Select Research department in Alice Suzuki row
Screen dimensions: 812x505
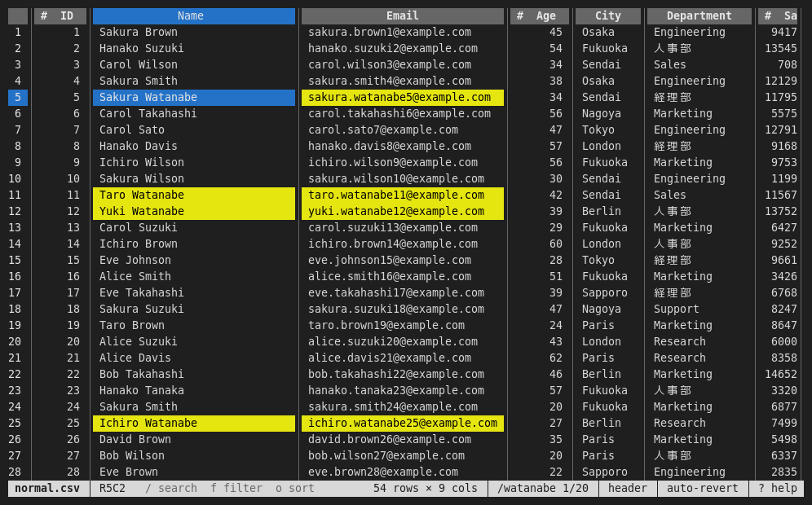[699, 341]
